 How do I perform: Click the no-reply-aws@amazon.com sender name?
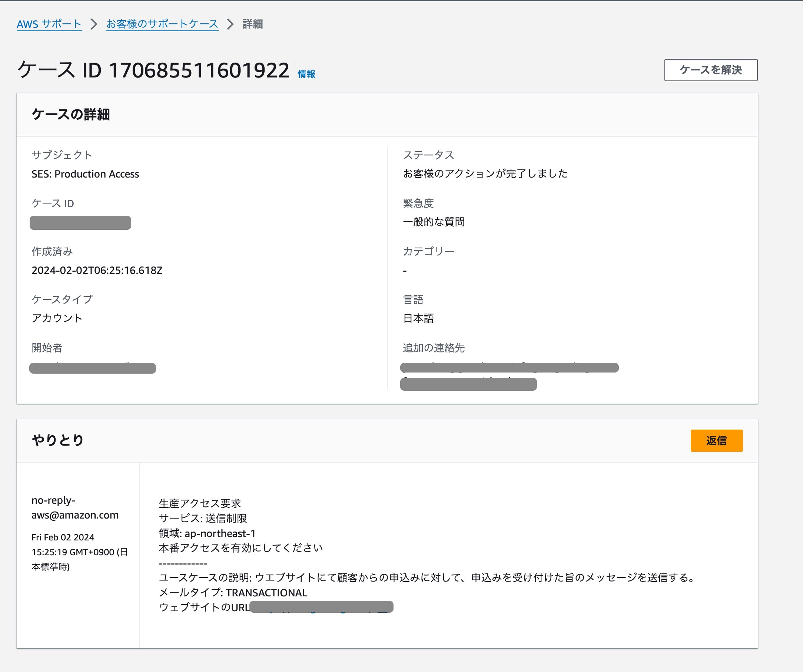(x=75, y=507)
